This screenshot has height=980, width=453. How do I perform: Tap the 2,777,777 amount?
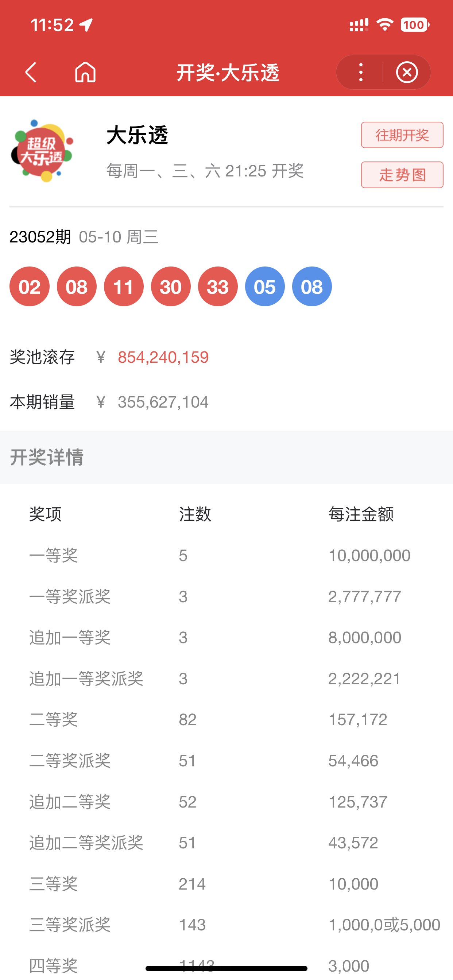click(x=365, y=596)
